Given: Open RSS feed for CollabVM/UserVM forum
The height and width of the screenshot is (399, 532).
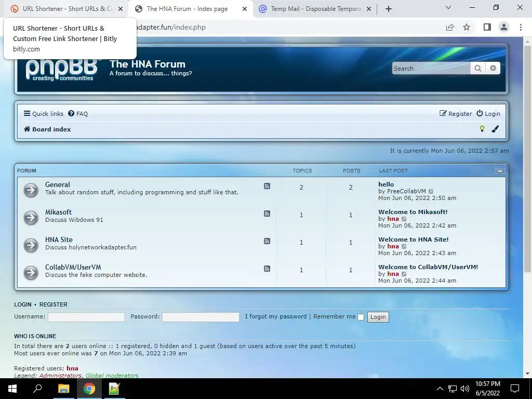Looking at the screenshot, I should coord(267,269).
